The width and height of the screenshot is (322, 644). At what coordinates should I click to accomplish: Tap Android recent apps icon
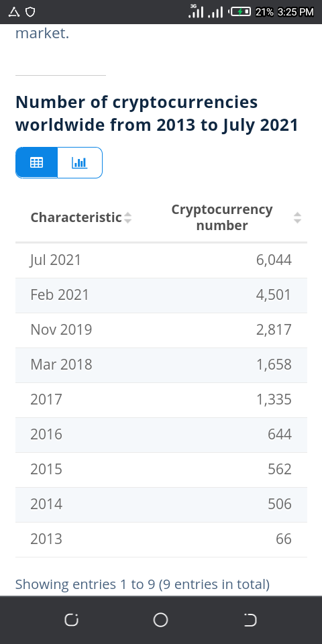72,620
